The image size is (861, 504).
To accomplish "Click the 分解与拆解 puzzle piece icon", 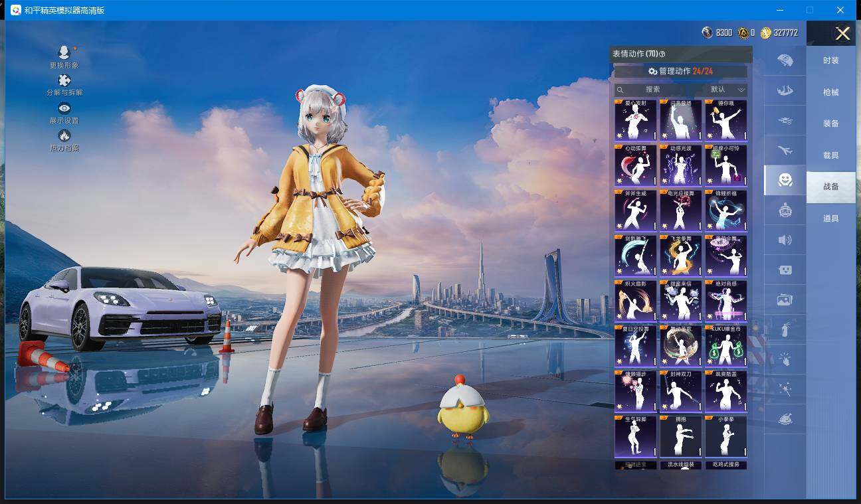I will (64, 81).
